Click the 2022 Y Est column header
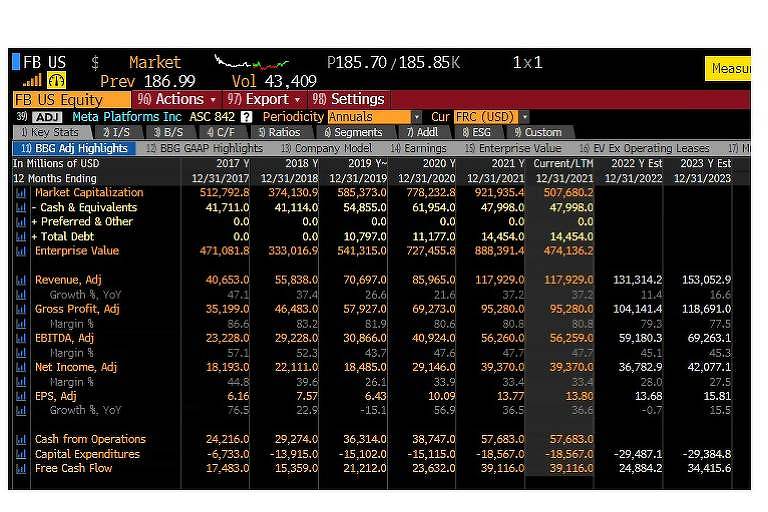This screenshot has height=512, width=768. 637,163
